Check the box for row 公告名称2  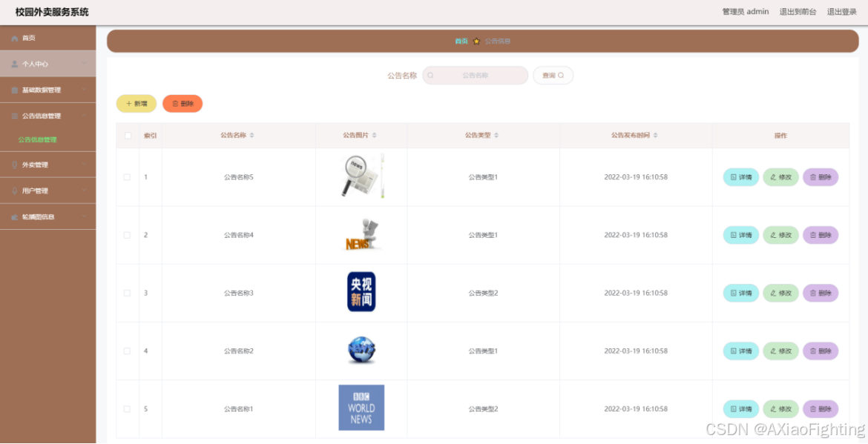[x=128, y=351]
